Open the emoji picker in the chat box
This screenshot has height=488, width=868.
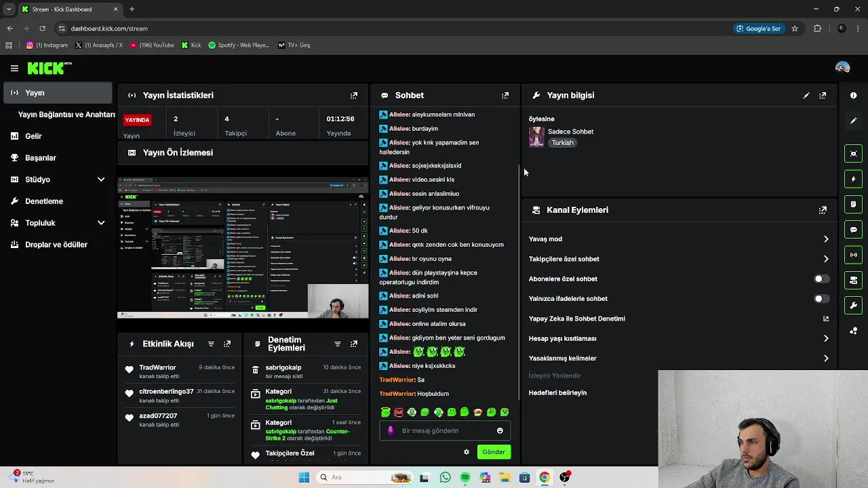tap(500, 431)
